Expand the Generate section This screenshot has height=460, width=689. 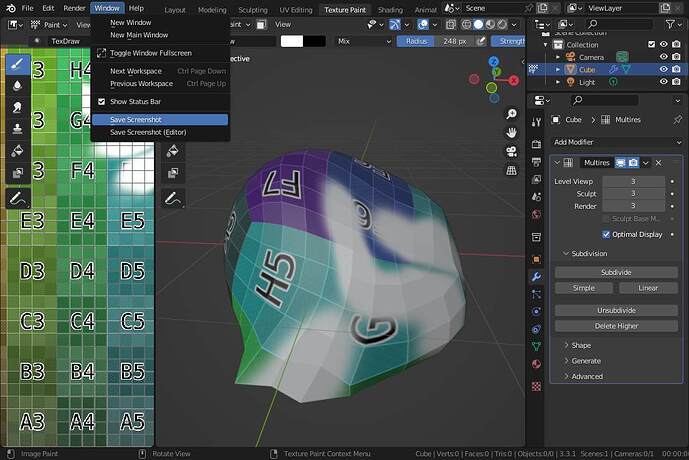click(566, 361)
